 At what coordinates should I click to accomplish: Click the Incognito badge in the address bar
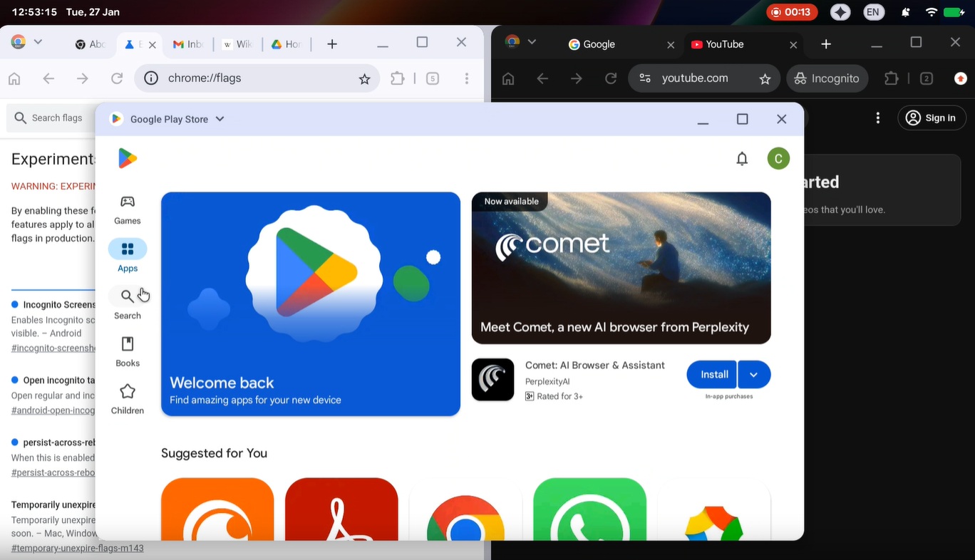827,78
